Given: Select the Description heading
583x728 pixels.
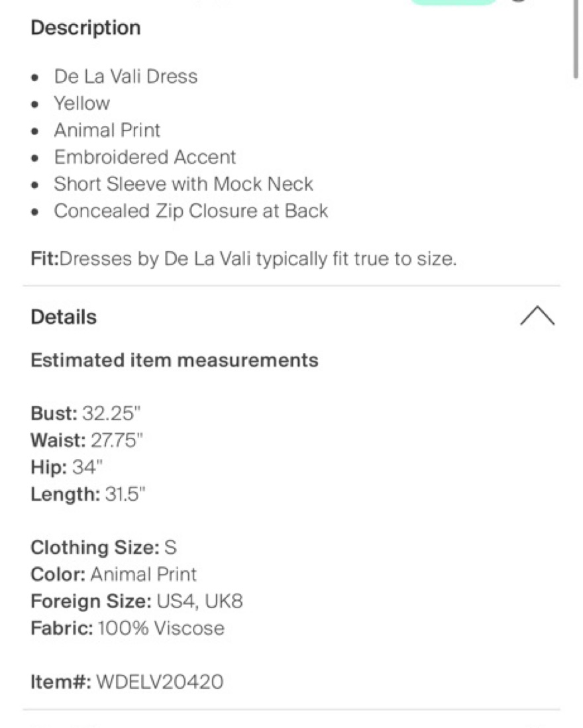Looking at the screenshot, I should 86,28.
